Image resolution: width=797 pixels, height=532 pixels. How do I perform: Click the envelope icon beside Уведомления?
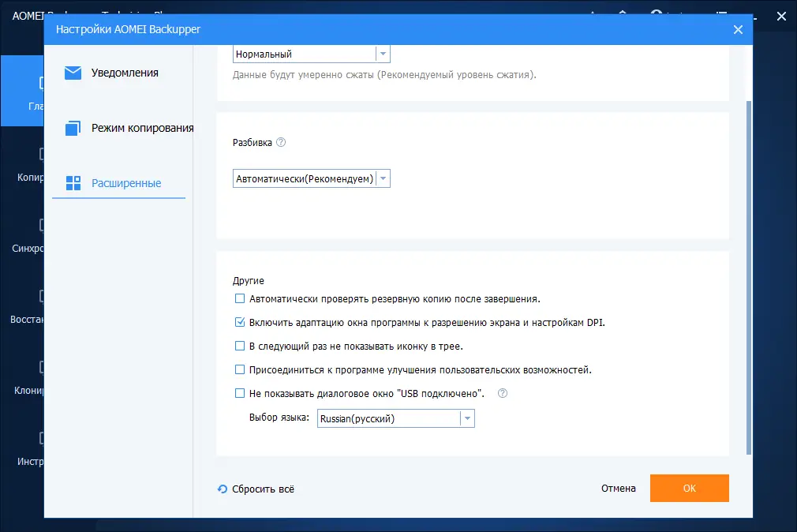73,73
